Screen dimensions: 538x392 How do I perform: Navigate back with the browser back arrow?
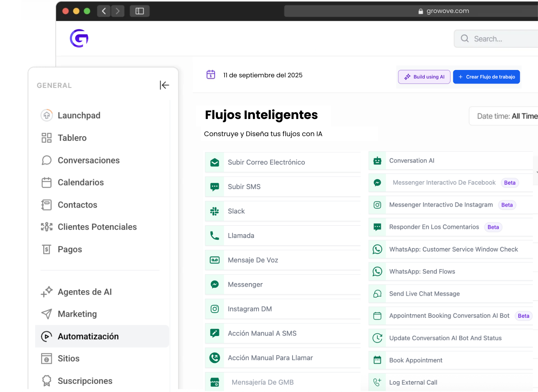click(x=104, y=11)
